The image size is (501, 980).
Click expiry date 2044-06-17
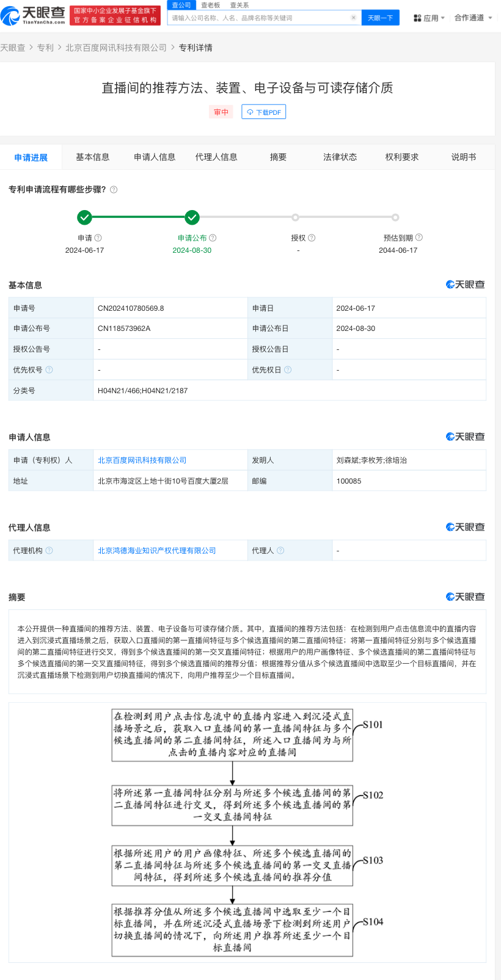[398, 250]
